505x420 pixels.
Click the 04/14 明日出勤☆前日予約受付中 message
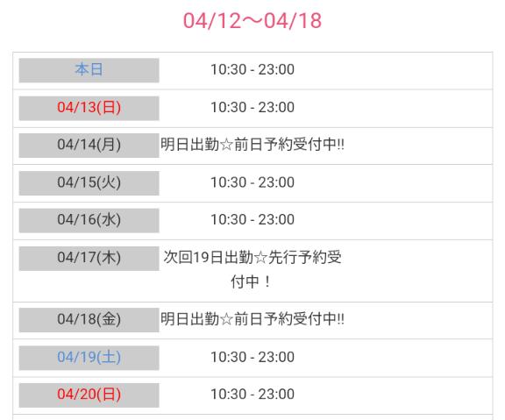point(252,145)
